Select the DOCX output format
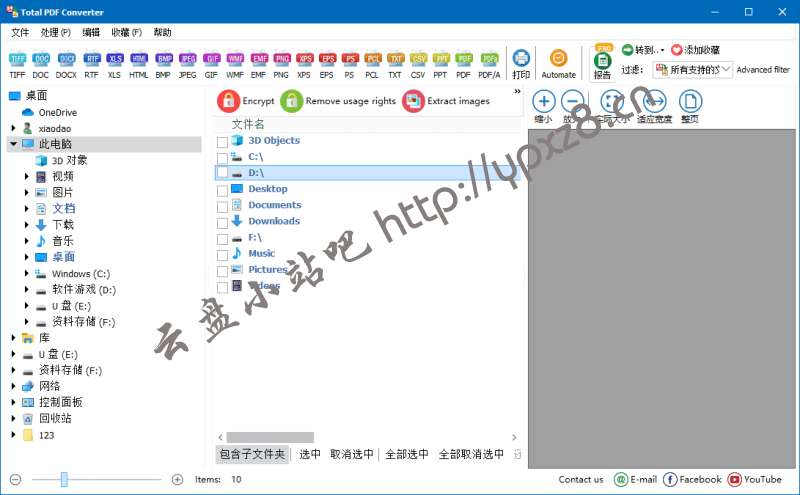Viewport: 800px width, 495px height. click(66, 65)
